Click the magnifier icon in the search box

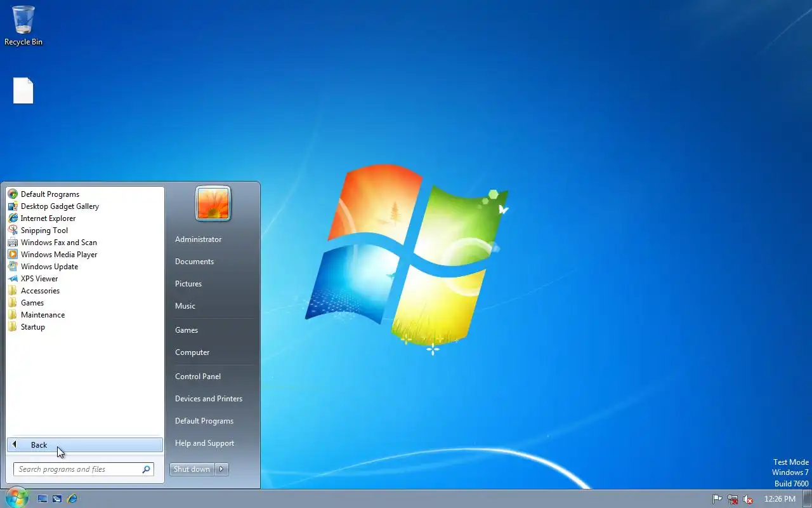point(147,469)
